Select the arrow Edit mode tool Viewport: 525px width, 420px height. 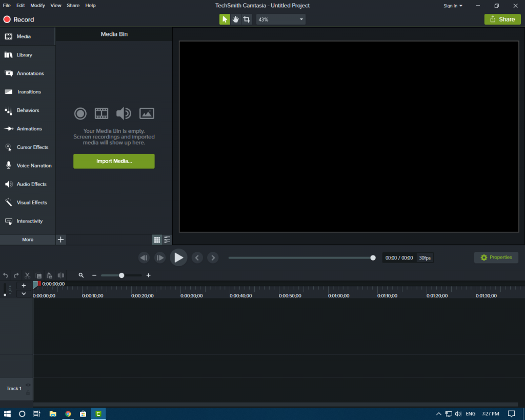pos(225,19)
